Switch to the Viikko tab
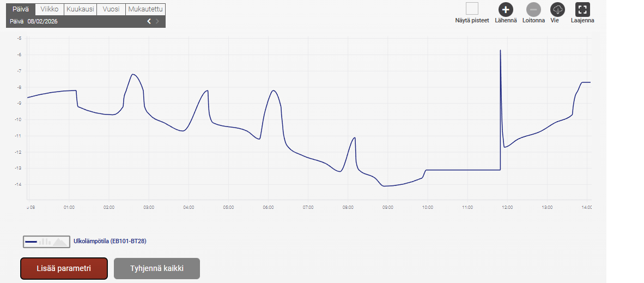 50,9
